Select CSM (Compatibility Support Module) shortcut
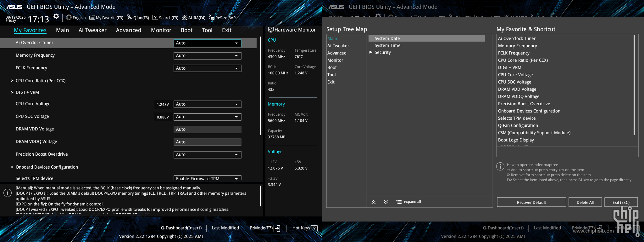Screen dimensions: 644x242 tap(534, 133)
